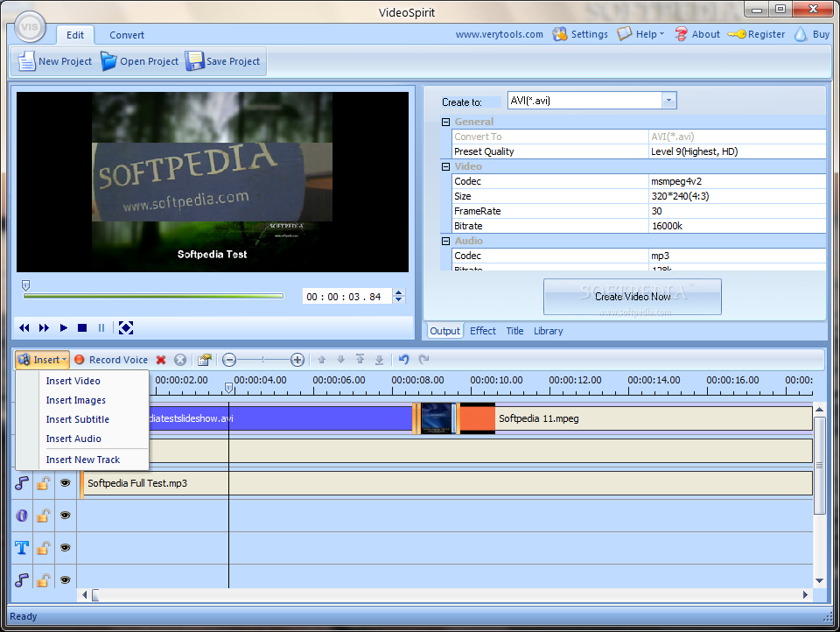Image resolution: width=840 pixels, height=632 pixels.
Task: Click the gray circled X clear icon
Action: tap(180, 360)
